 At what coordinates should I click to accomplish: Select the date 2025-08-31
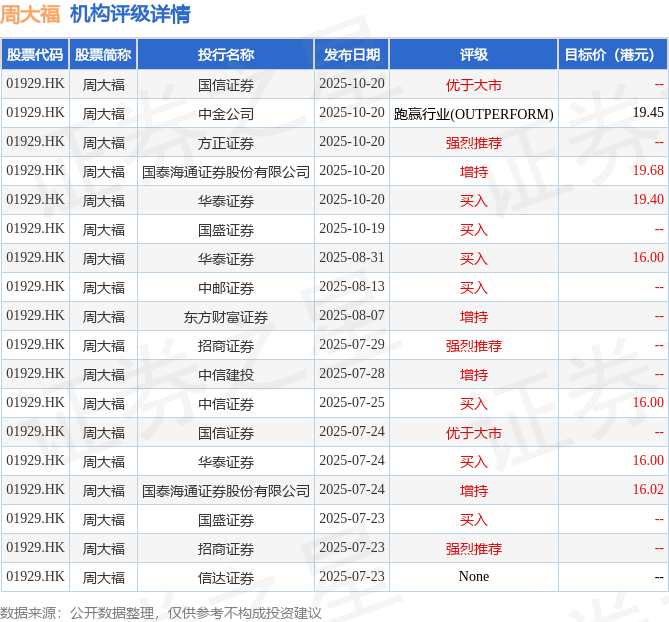tap(352, 257)
